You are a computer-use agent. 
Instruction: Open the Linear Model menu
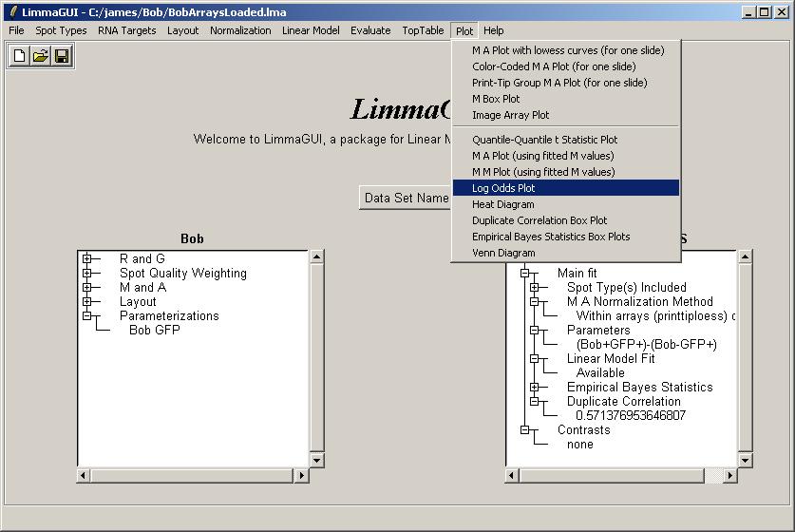[310, 30]
